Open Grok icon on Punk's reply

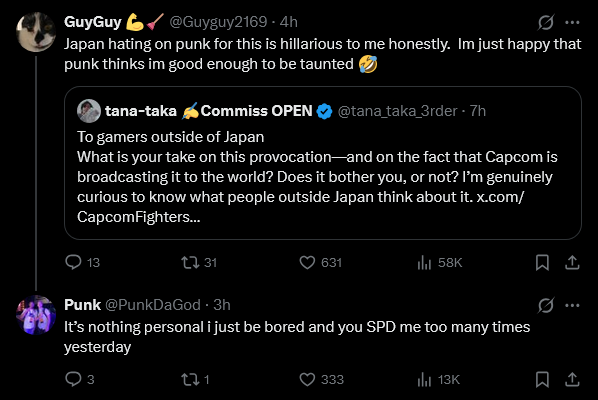click(x=546, y=305)
